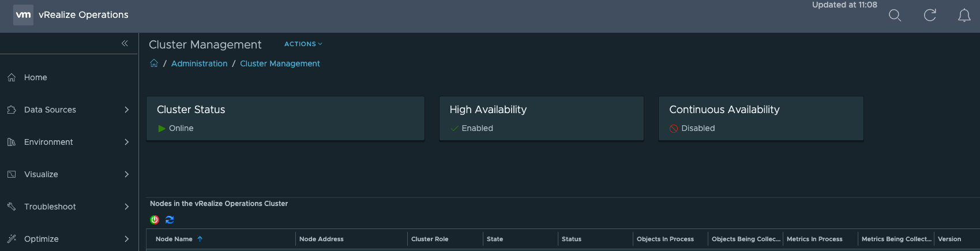The image size is (980, 251).
Task: Click the 'Online' status text
Action: [181, 128]
